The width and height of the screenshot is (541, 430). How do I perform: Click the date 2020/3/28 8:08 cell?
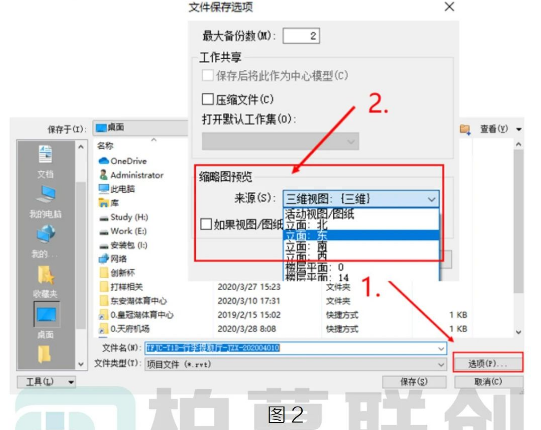[247, 329]
